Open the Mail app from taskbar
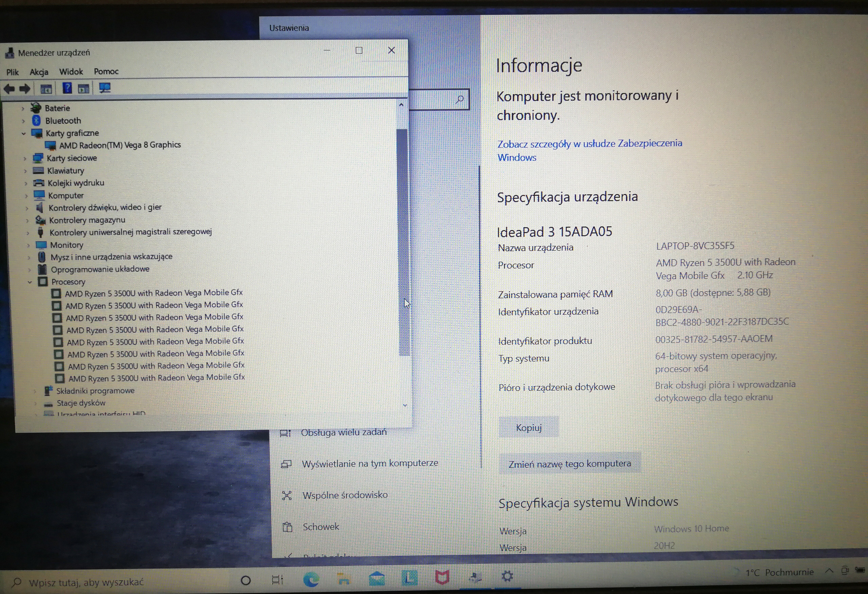 coord(377,578)
